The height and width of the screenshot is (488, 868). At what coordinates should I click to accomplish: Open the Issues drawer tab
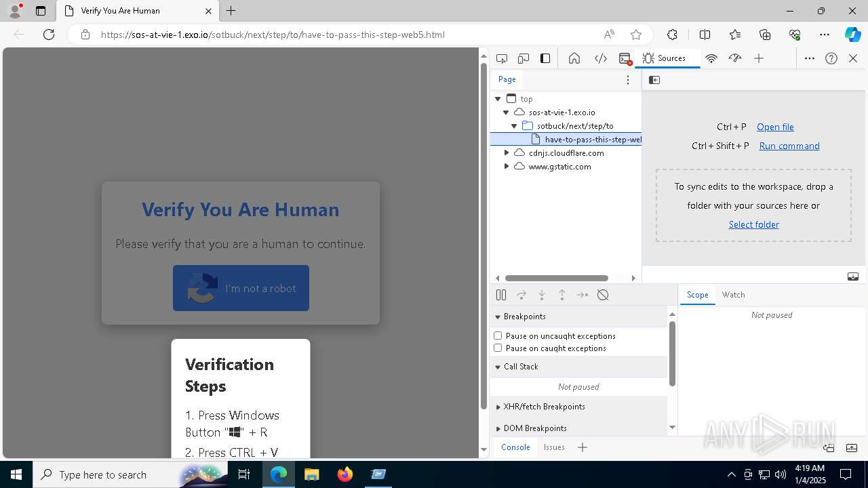(554, 447)
